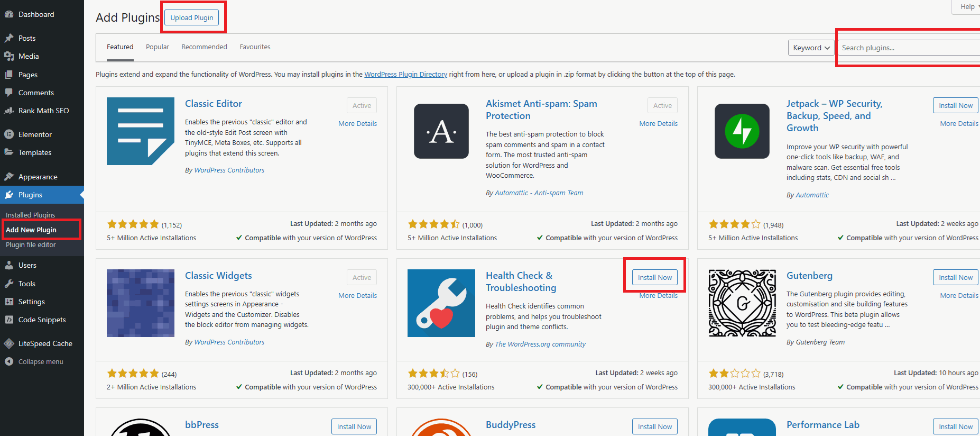This screenshot has height=436, width=980.
Task: View More Details for Gutenberg
Action: pos(959,295)
